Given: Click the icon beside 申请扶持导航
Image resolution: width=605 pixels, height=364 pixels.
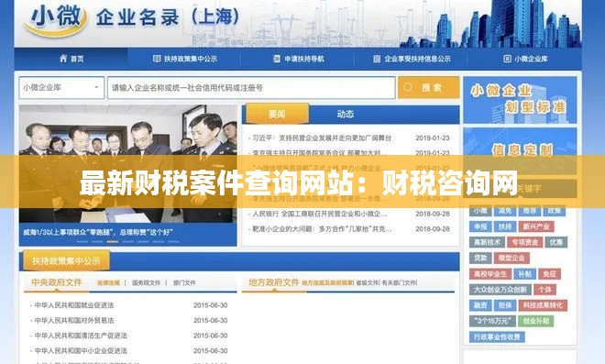Looking at the screenshot, I should (277, 59).
